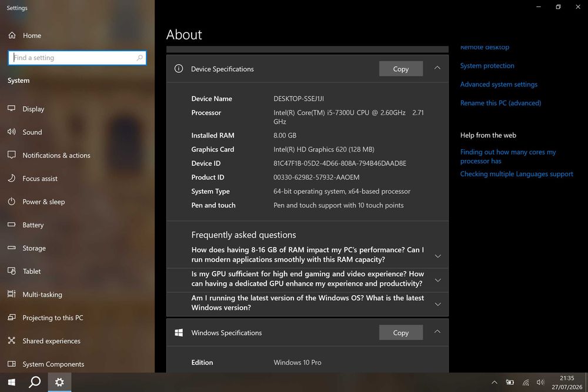Click the Focus assist moon icon
The image size is (588, 392).
coord(12,178)
